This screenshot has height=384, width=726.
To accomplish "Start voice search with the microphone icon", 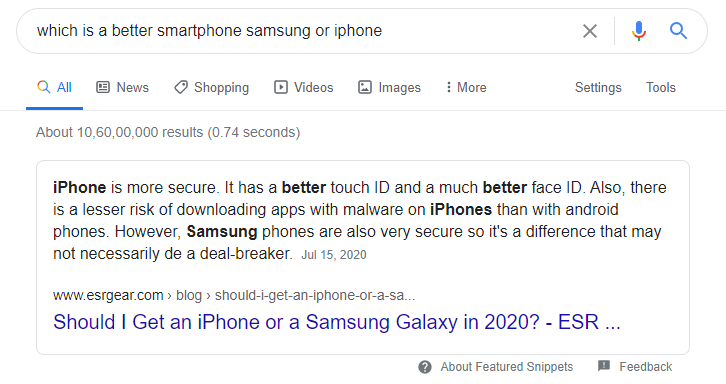I will (638, 31).
